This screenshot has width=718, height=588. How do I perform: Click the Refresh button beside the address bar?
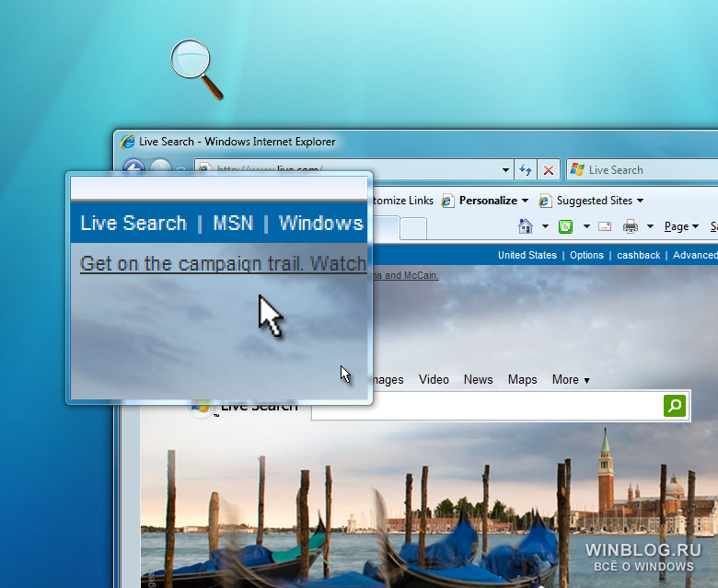pos(526,170)
